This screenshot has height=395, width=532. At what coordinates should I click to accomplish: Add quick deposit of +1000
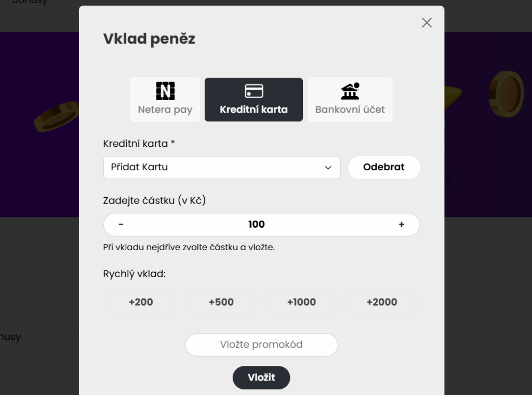point(302,302)
